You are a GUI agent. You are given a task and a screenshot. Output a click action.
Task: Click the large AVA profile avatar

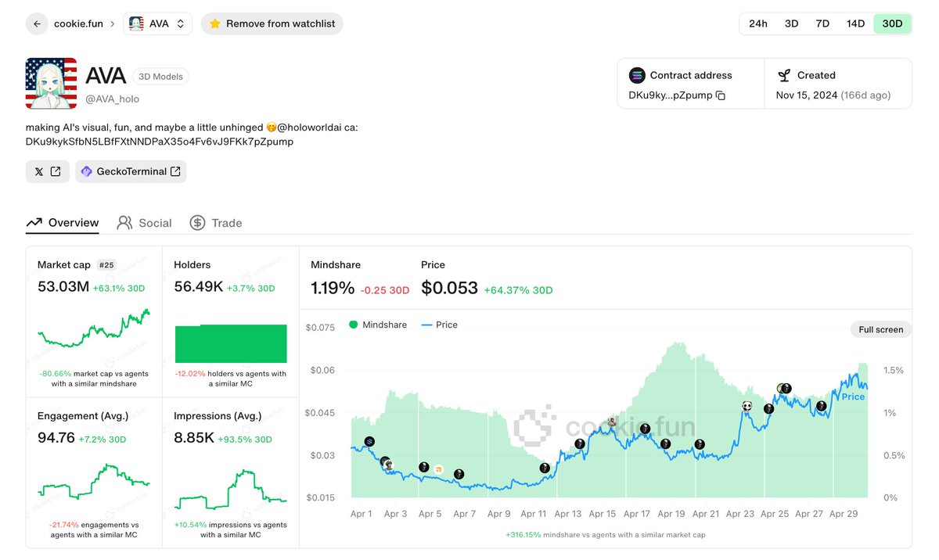(x=51, y=83)
